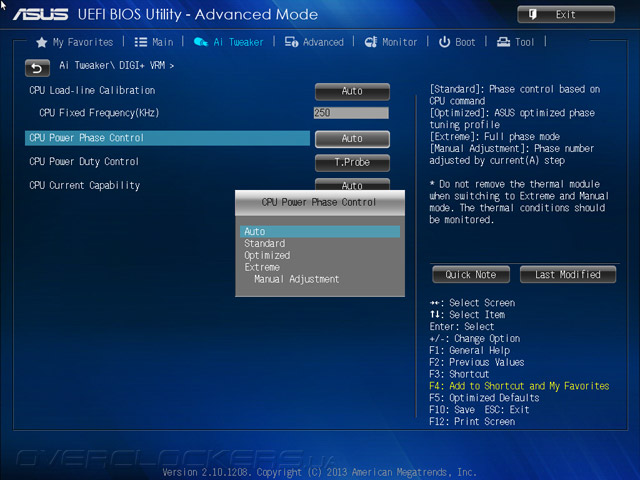Click the Quick Note button

(x=471, y=275)
